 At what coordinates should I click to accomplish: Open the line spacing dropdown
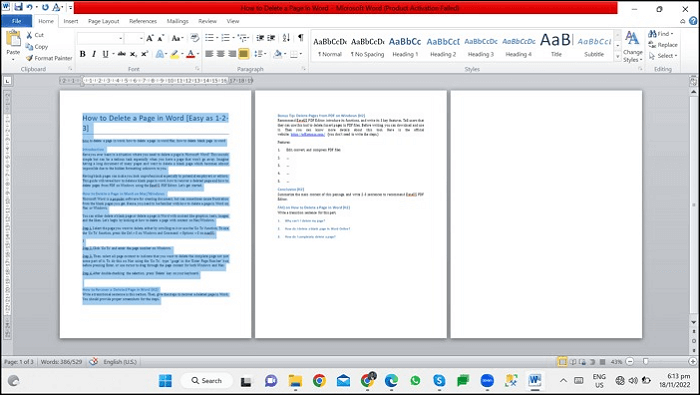point(260,54)
